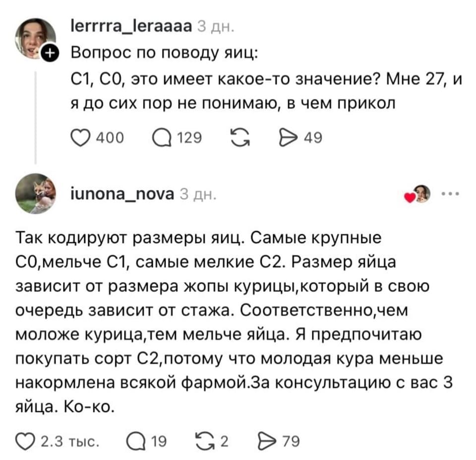The image size is (476, 460).
Task: Open the 3 дн. timestamp on iunona_nova's post
Action: [x=199, y=194]
